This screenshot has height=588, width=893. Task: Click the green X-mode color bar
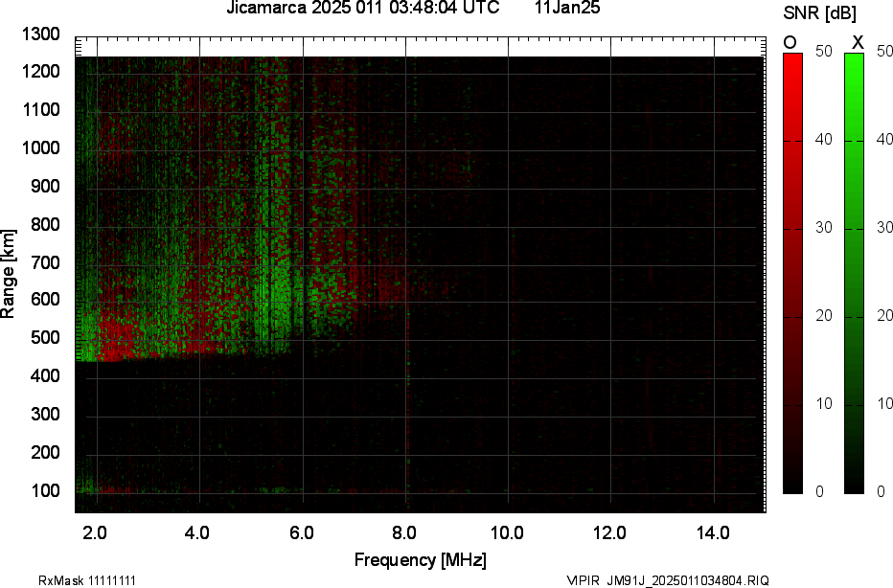pos(854,273)
